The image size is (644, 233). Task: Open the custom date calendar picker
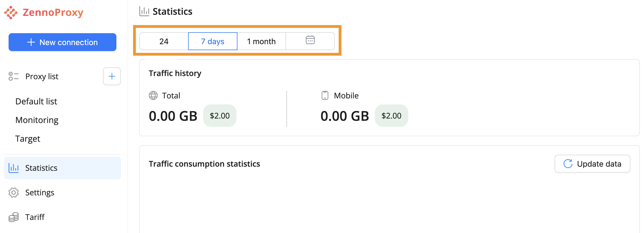(310, 41)
